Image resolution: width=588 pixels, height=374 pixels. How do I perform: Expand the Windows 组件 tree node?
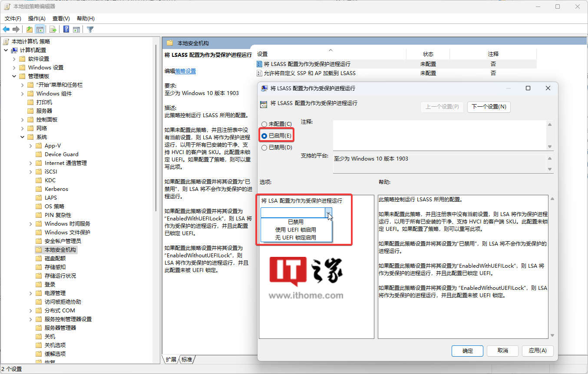22,94
